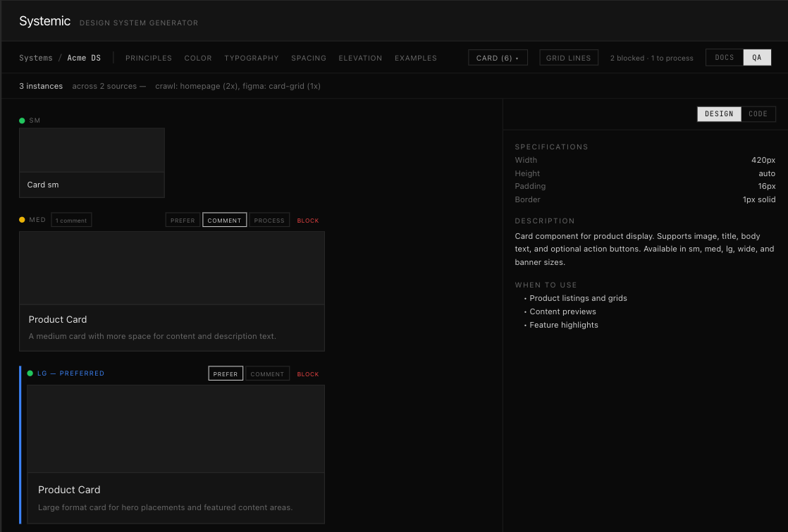Open the Typography tab
The height and width of the screenshot is (532, 788).
point(252,58)
